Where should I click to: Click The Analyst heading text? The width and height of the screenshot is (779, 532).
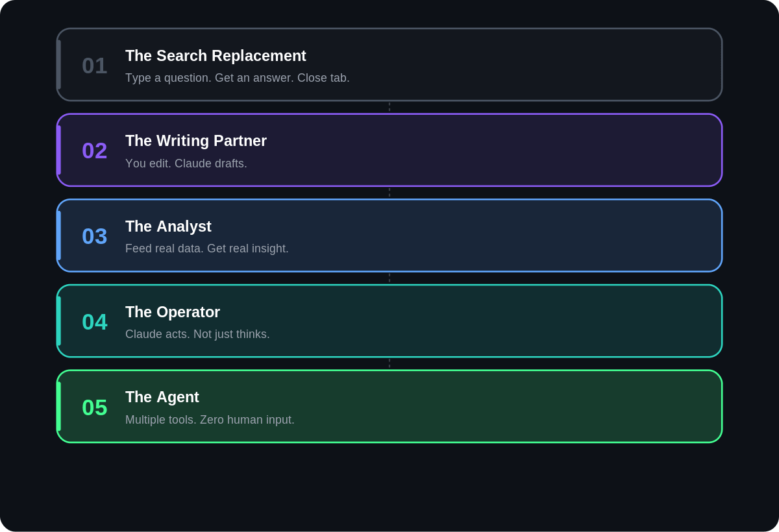[x=168, y=226]
